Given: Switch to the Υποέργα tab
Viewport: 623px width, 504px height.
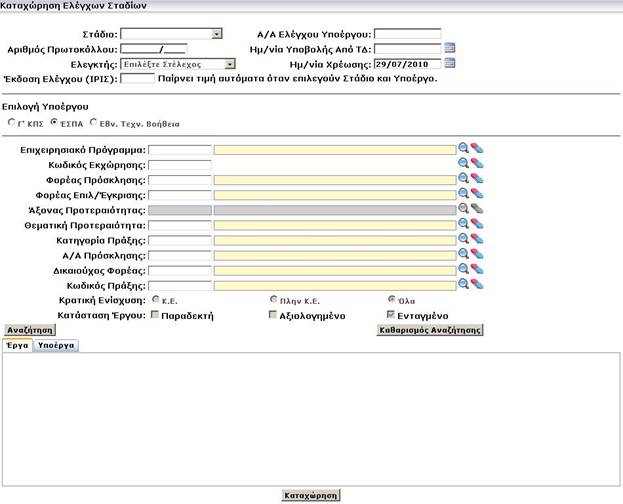Looking at the screenshot, I should [x=57, y=345].
